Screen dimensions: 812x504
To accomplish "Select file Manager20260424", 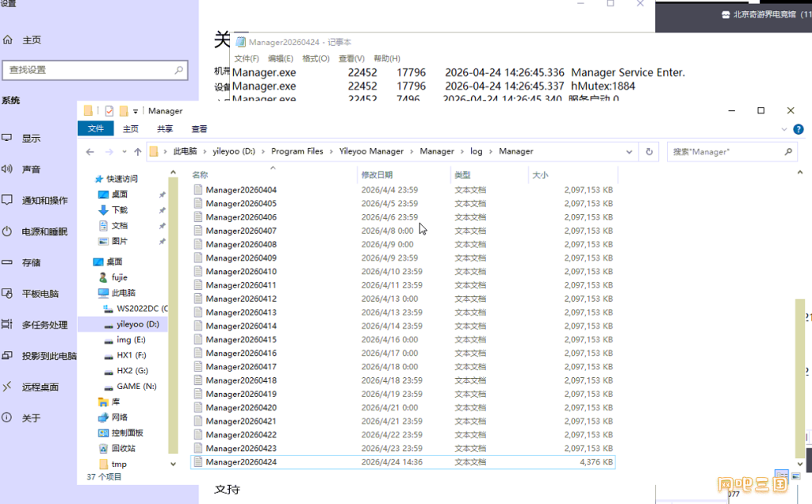I will (403, 462).
